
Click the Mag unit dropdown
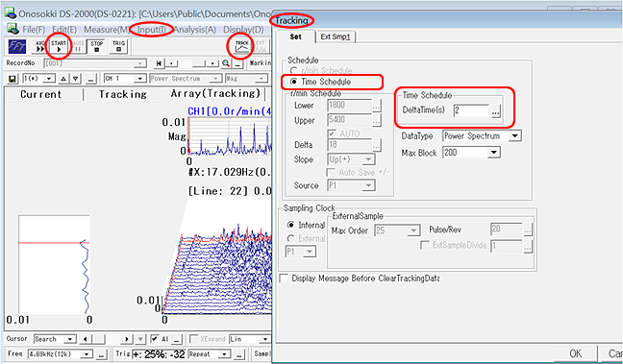[x=245, y=79]
